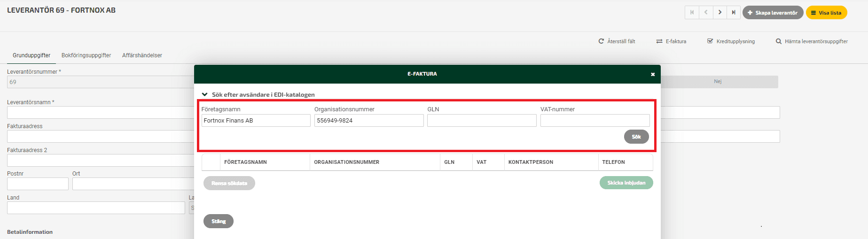Click the Land input field

point(96,208)
